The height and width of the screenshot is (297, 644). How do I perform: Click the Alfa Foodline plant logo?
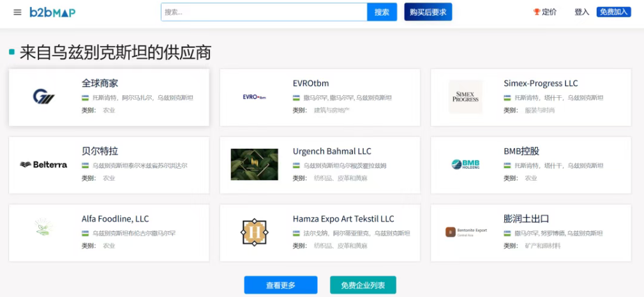(x=43, y=227)
